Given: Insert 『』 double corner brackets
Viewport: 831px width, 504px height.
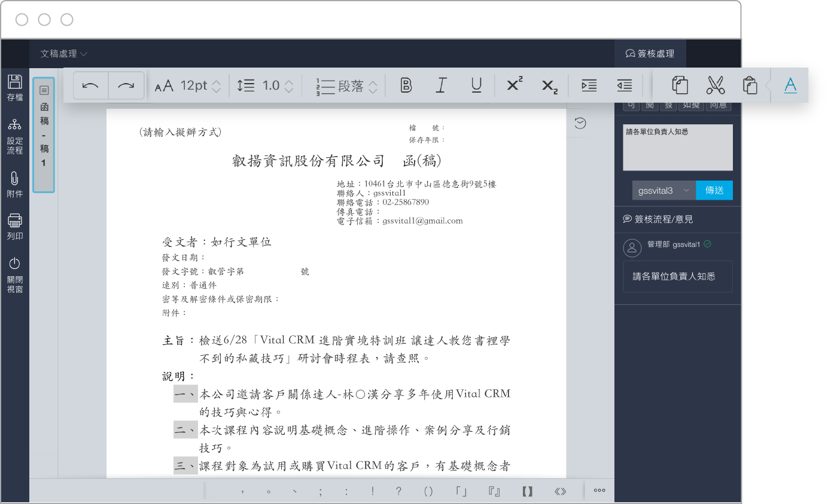Looking at the screenshot, I should tap(494, 491).
